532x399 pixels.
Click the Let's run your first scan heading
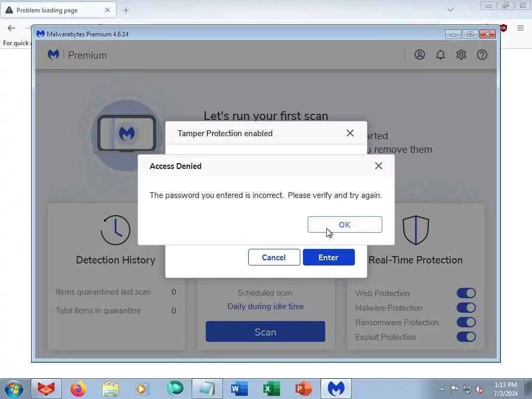(265, 116)
